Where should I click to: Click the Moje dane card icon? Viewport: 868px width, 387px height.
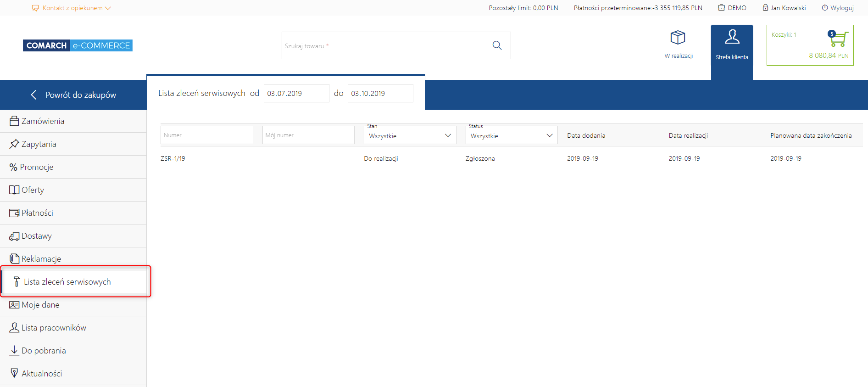(14, 305)
